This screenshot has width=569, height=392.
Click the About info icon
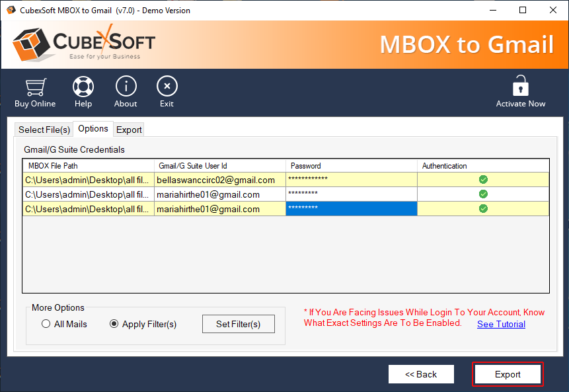pyautogui.click(x=126, y=87)
